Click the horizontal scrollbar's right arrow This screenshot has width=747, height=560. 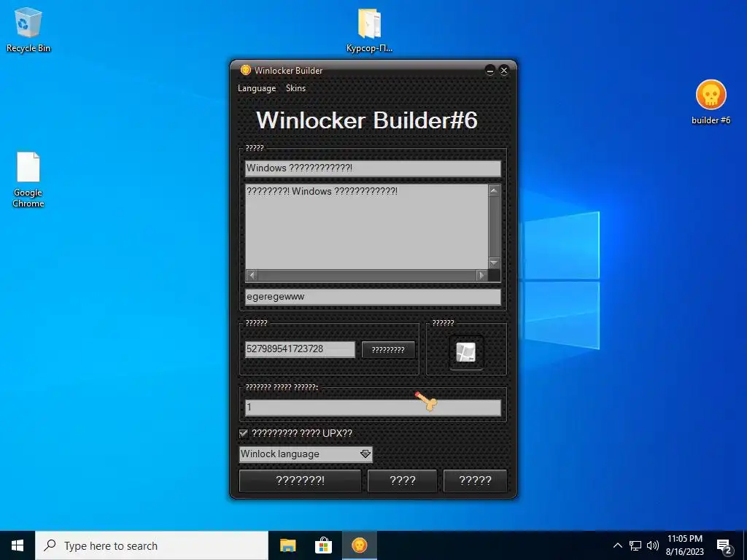click(x=481, y=275)
